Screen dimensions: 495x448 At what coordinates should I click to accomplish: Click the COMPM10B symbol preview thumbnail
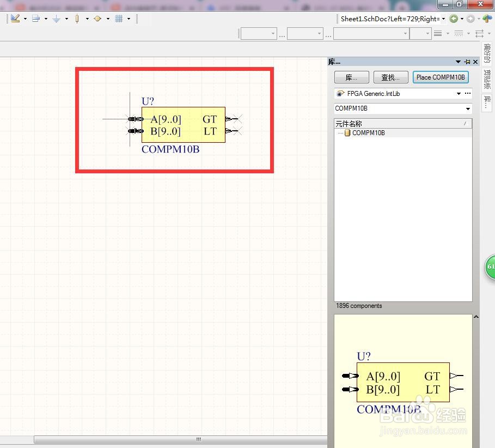[403, 383]
